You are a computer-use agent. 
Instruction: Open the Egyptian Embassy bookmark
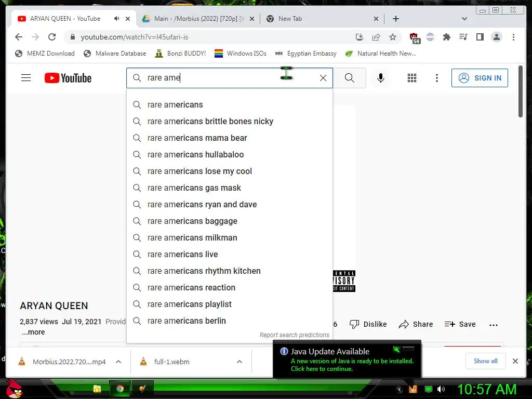pyautogui.click(x=305, y=54)
